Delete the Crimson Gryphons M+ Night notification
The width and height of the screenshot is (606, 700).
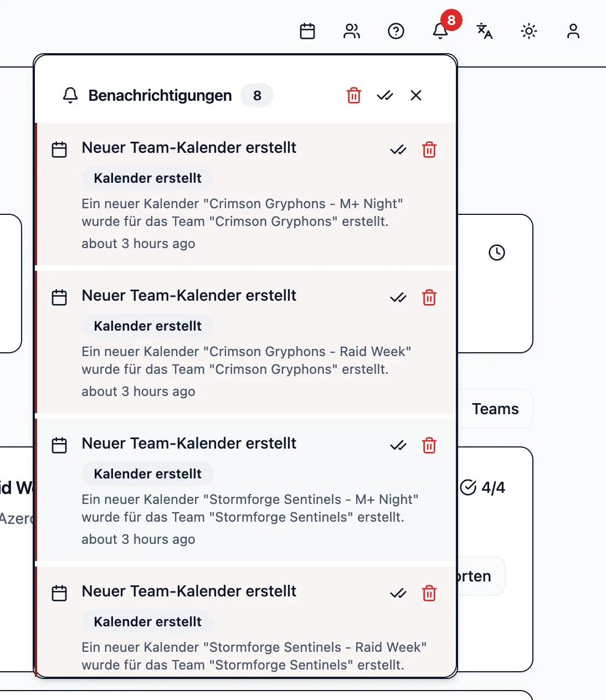click(429, 150)
